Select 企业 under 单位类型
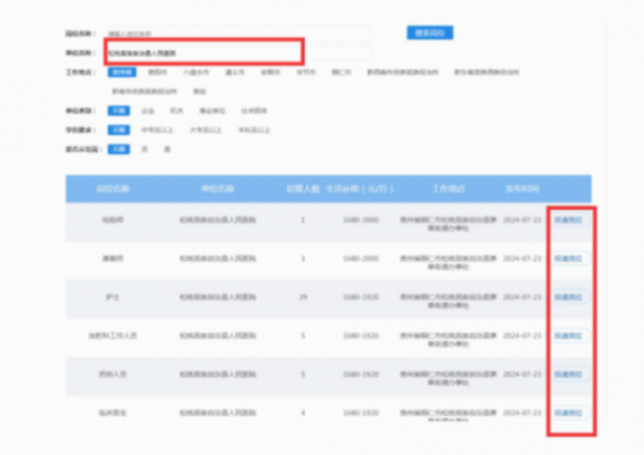 [x=149, y=111]
